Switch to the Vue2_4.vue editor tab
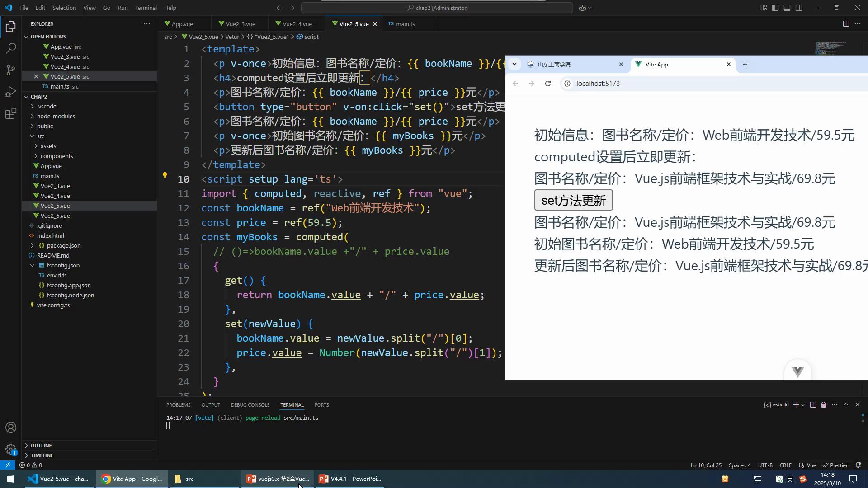 click(297, 24)
